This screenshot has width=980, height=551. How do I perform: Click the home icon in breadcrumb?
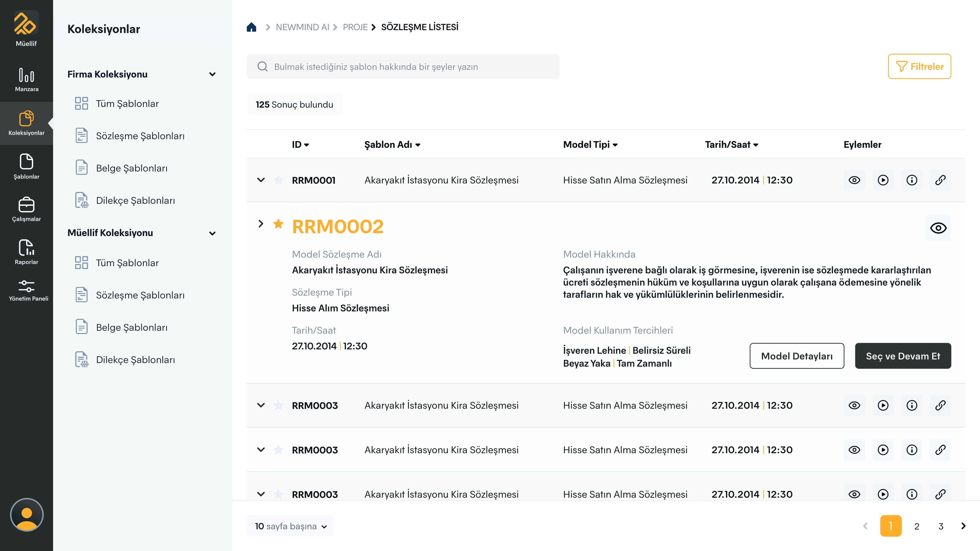[x=251, y=27]
